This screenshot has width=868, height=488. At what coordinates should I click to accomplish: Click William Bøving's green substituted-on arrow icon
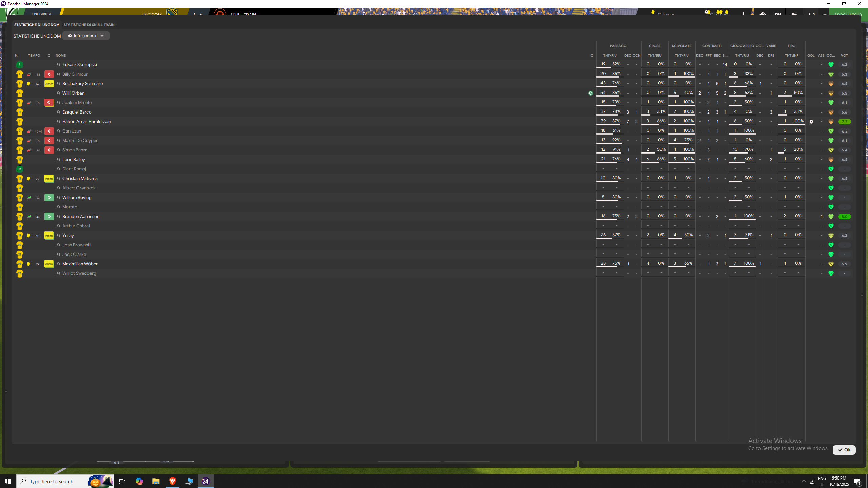(x=49, y=198)
